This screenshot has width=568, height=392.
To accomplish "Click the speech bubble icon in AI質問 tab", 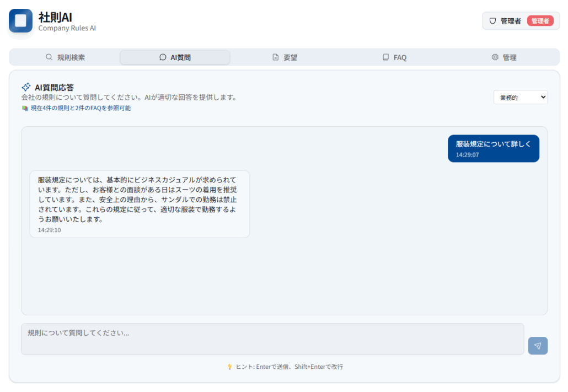I will point(163,57).
